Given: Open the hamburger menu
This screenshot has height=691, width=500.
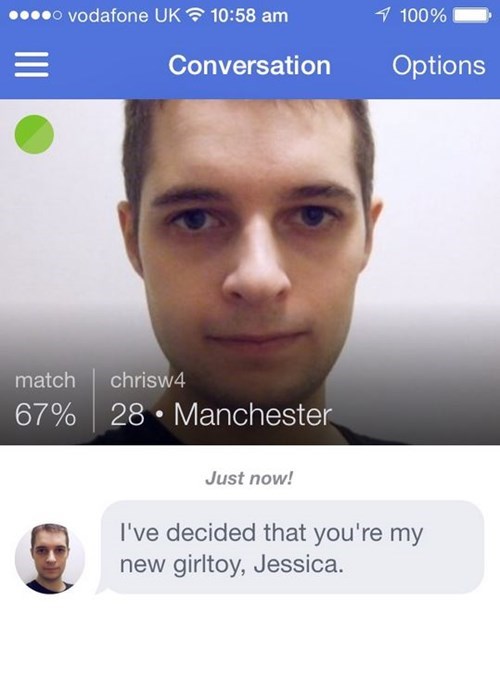Looking at the screenshot, I should pyautogui.click(x=31, y=65).
